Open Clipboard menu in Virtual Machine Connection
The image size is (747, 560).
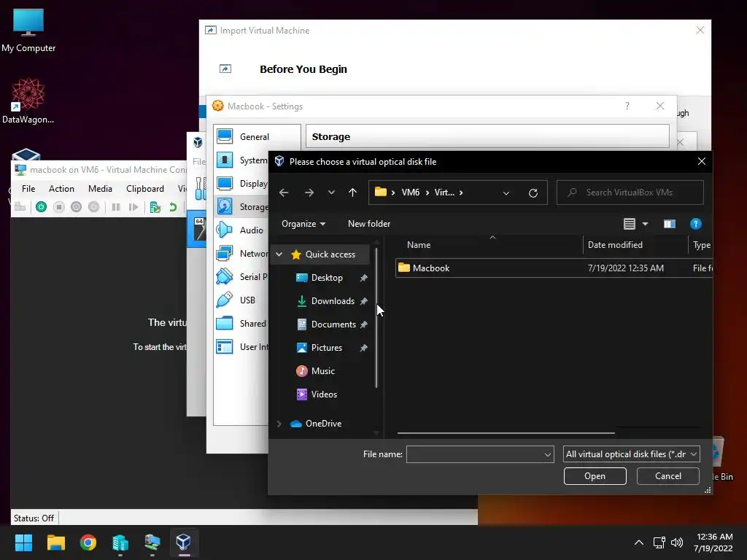[145, 189]
